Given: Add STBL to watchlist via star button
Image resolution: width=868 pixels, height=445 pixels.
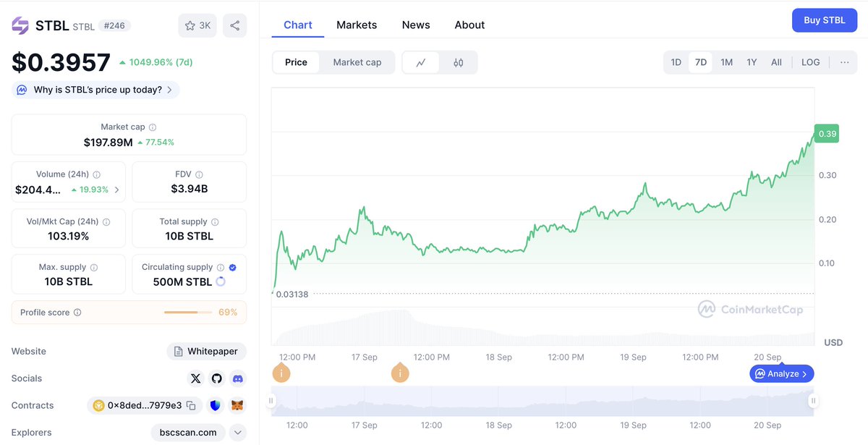Looking at the screenshot, I should click(x=197, y=25).
